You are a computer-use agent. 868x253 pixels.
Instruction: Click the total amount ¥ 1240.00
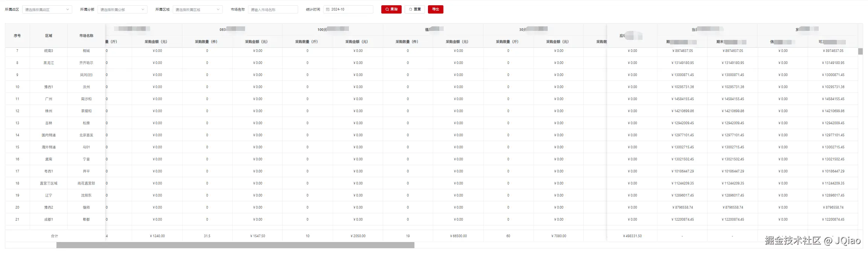(x=157, y=236)
